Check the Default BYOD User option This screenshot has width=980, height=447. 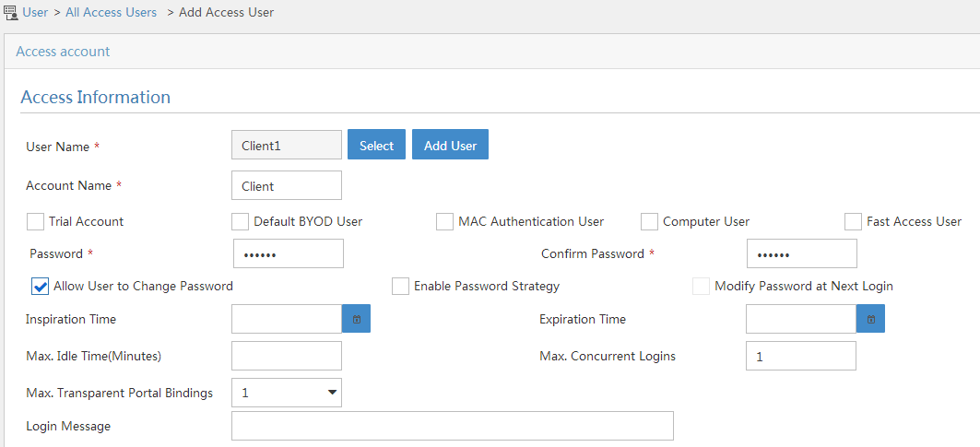(x=240, y=221)
